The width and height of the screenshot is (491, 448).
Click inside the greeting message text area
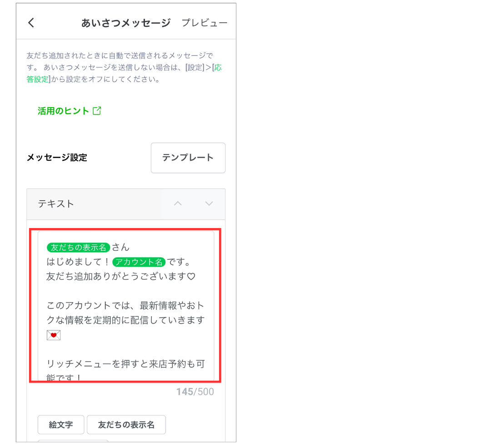126,306
